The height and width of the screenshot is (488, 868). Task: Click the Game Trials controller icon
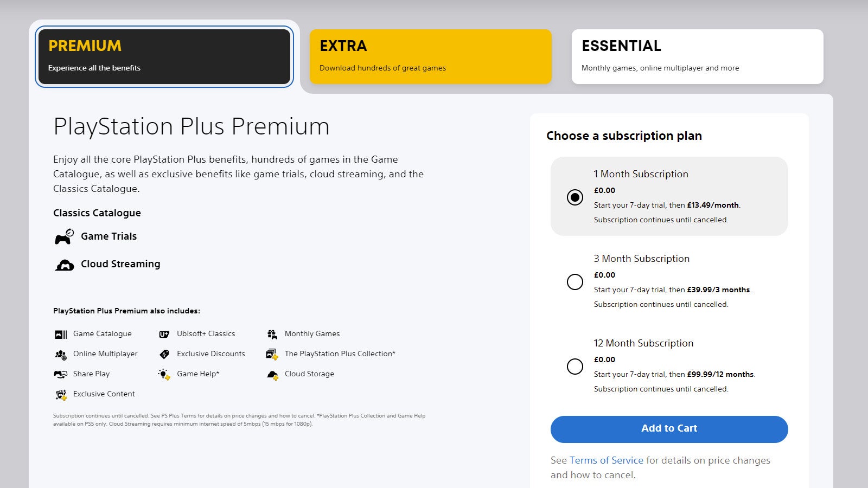[x=65, y=236]
